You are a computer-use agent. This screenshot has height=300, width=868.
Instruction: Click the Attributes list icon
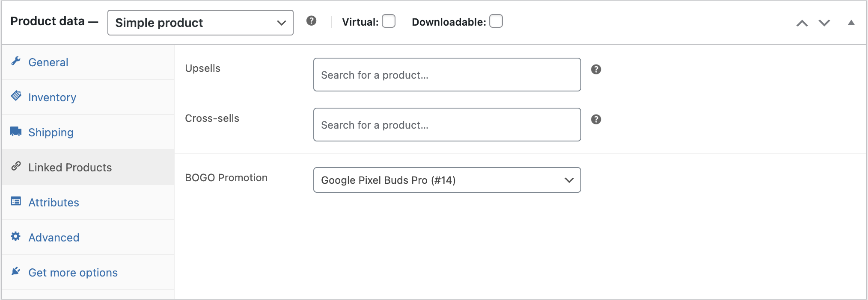coord(16,201)
